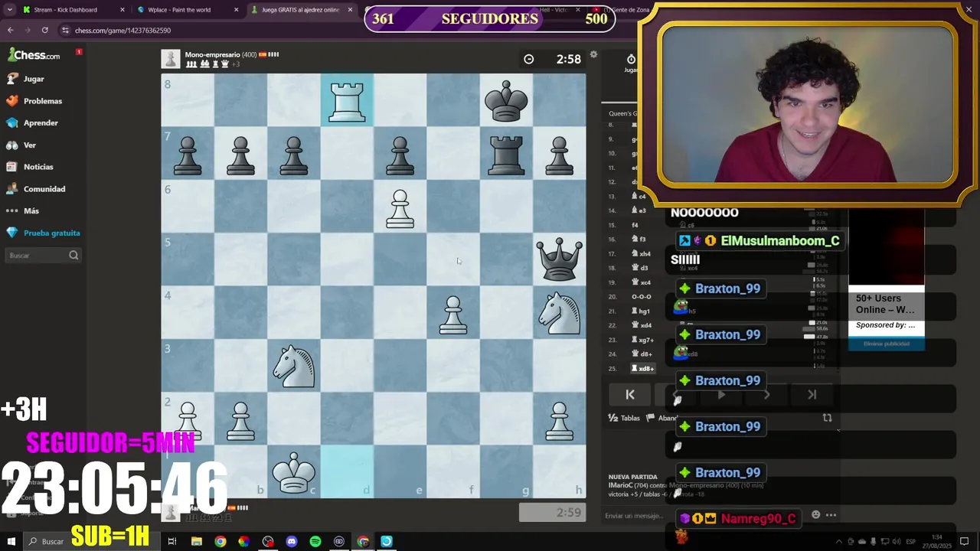Screen dimensions: 980x551
Task: Select the white pawn on e6
Action: [400, 207]
